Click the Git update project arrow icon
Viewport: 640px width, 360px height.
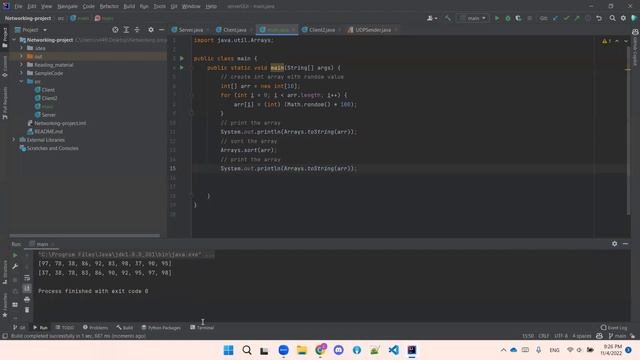click(556, 18)
